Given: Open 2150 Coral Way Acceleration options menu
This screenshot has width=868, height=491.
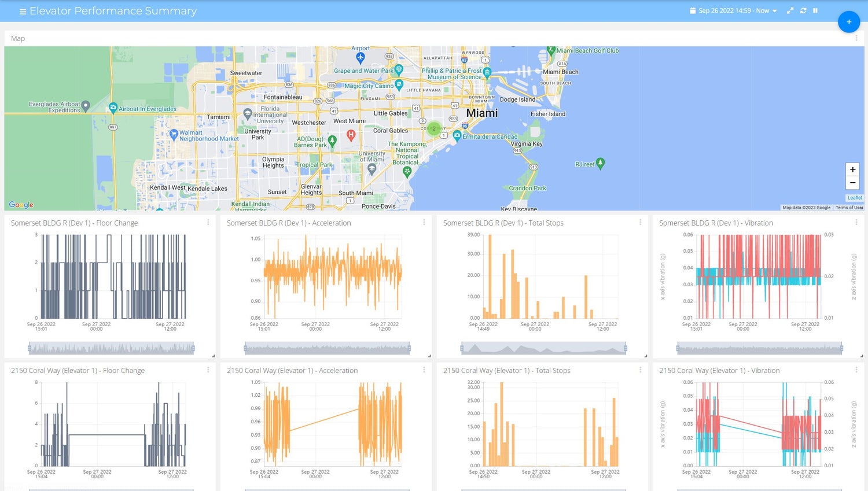Looking at the screenshot, I should click(424, 370).
